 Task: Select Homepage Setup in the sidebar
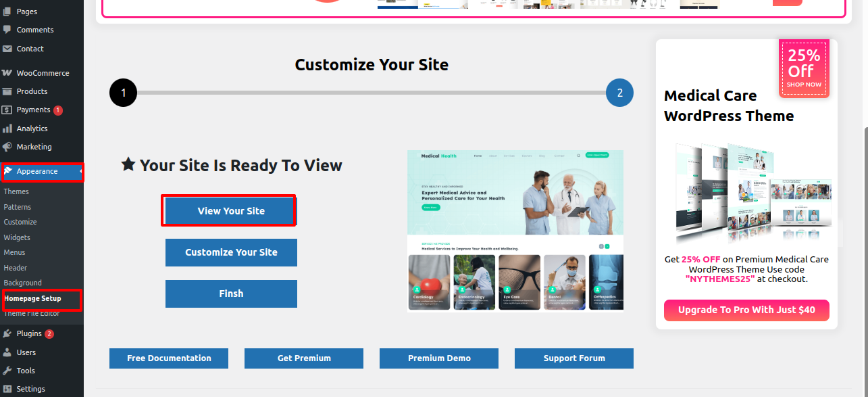tap(32, 298)
